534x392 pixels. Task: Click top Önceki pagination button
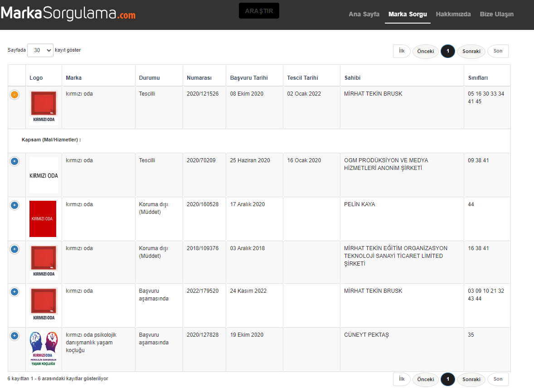[x=425, y=51]
